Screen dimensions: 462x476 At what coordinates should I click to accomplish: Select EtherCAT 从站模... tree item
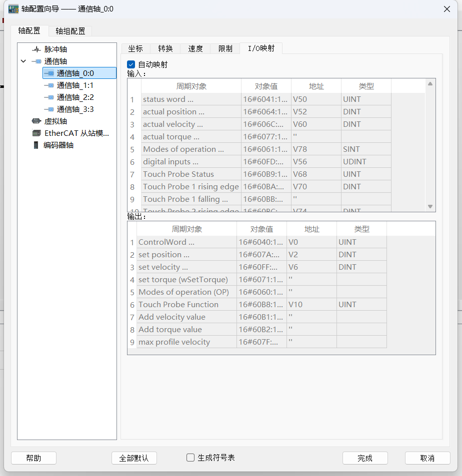coord(76,133)
